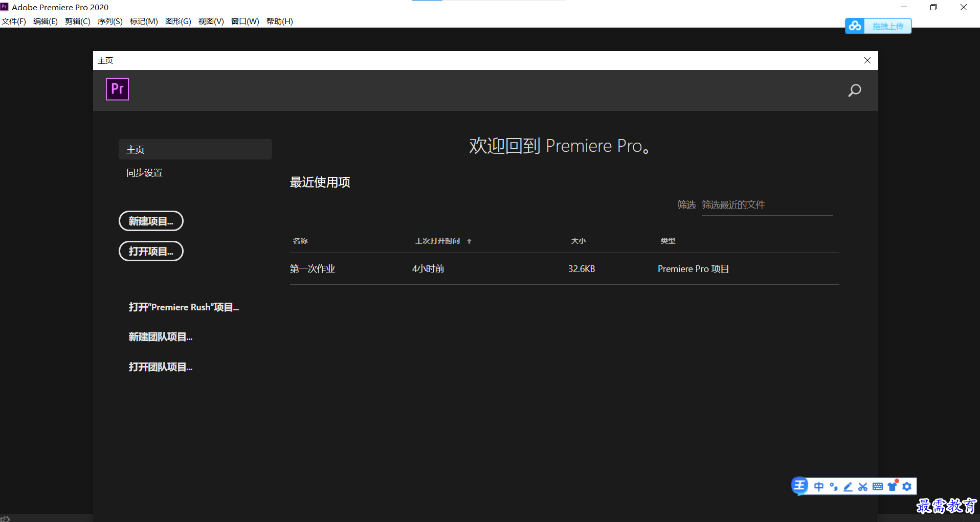The width and height of the screenshot is (980, 522).
Task: Sort by 大小 column header
Action: 578,241
